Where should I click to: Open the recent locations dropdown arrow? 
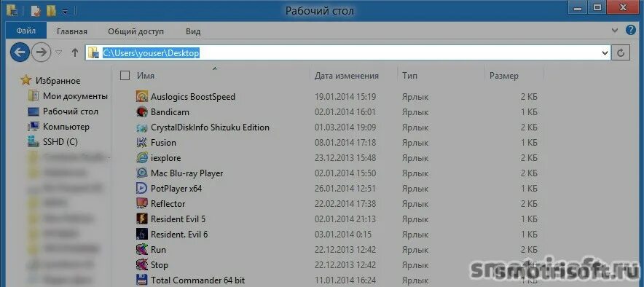pos(59,52)
